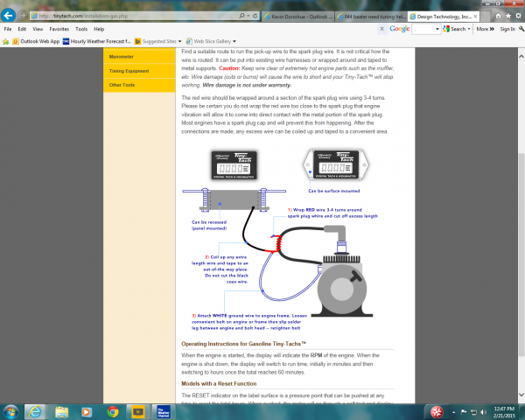The height and width of the screenshot is (420, 525).
Task: Open the Favorites menu
Action: tap(57, 29)
